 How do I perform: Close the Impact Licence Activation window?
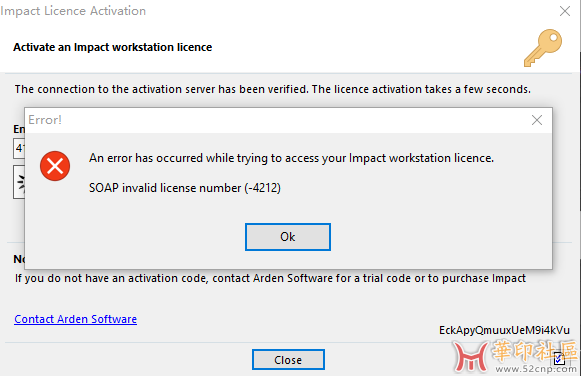(565, 11)
